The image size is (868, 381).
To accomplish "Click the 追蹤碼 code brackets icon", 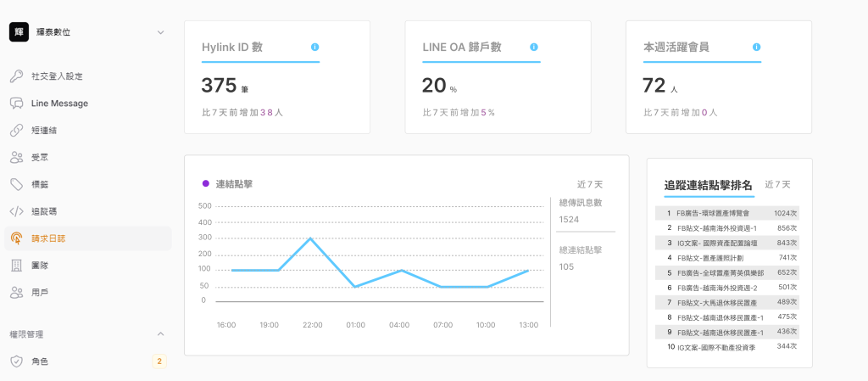I will 16,211.
